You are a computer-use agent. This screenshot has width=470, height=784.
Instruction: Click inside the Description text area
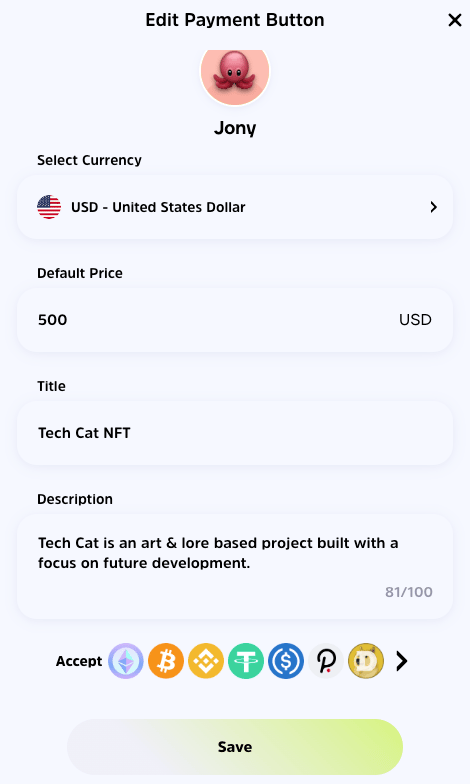(x=235, y=566)
